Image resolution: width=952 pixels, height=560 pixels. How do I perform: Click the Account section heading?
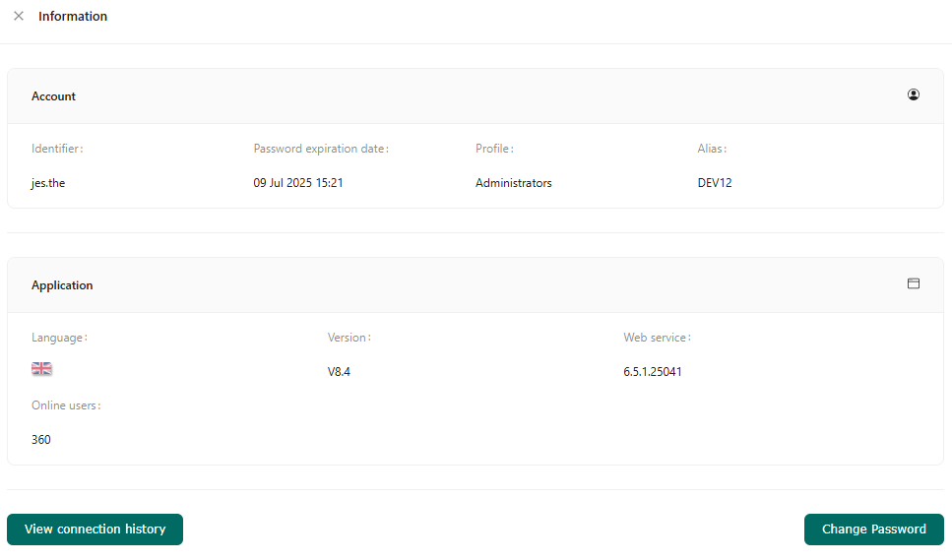[x=54, y=96]
